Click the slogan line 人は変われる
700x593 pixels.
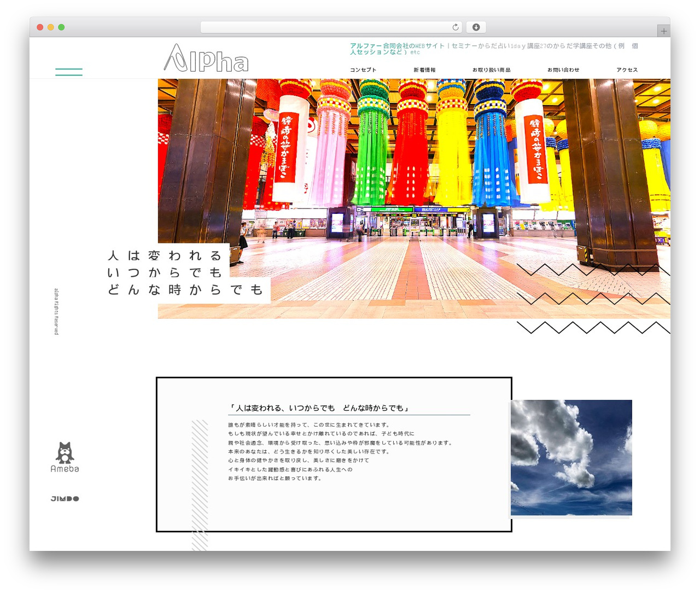tap(165, 255)
